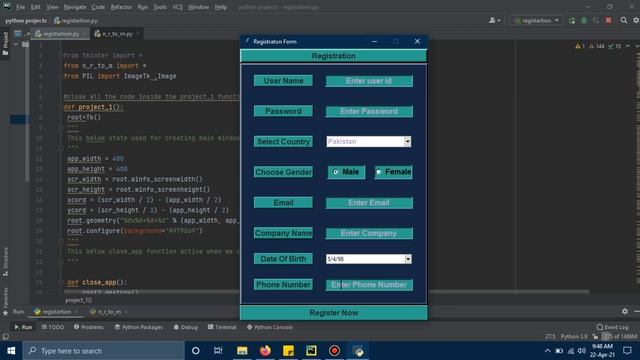Click the Phone Number label button
Viewport: 640px width, 360px height.
pos(283,284)
